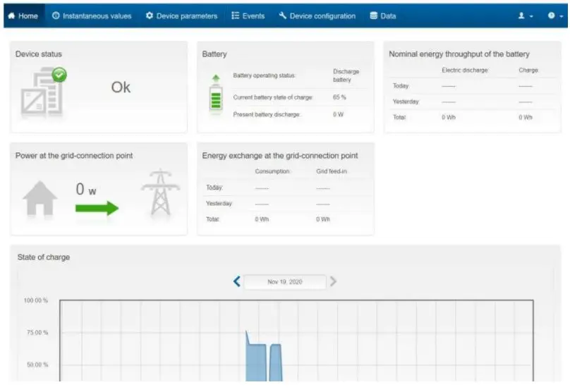
Task: Click 'Battery operating status' label
Action: click(264, 75)
